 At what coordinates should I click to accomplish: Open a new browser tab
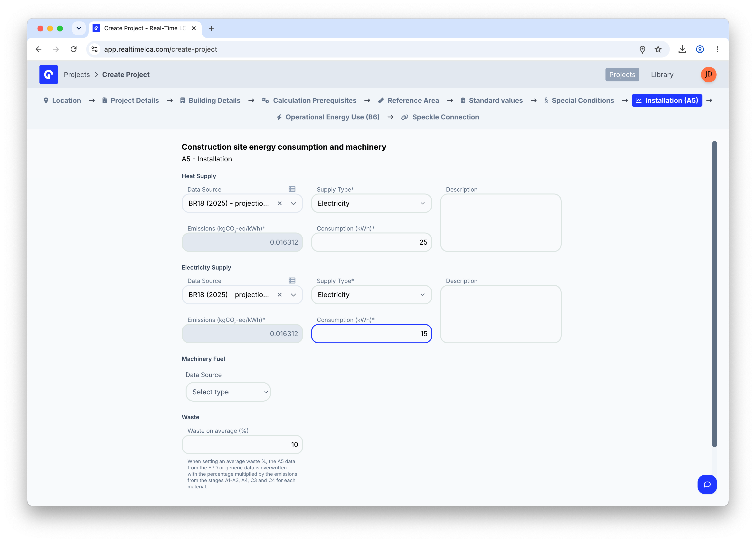(211, 28)
